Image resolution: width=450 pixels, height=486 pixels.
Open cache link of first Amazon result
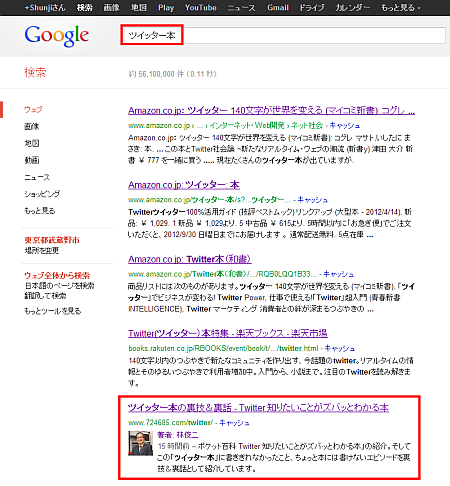345,126
